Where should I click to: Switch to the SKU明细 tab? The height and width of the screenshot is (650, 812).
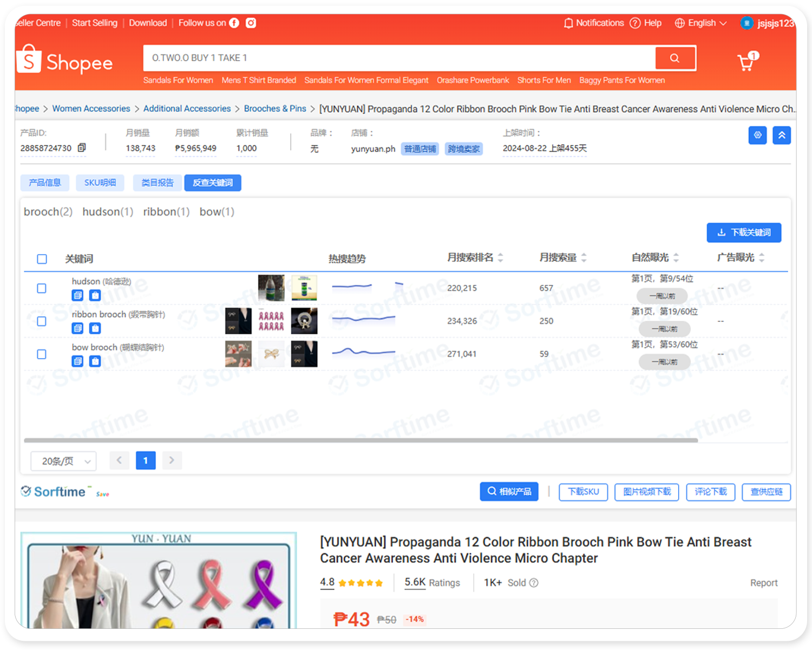(100, 183)
